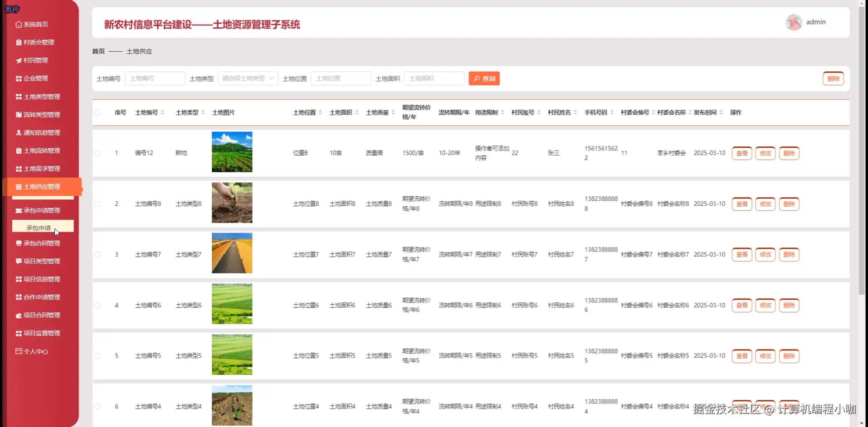Click 修改 for row 编号12
The width and height of the screenshot is (868, 427).
click(766, 153)
